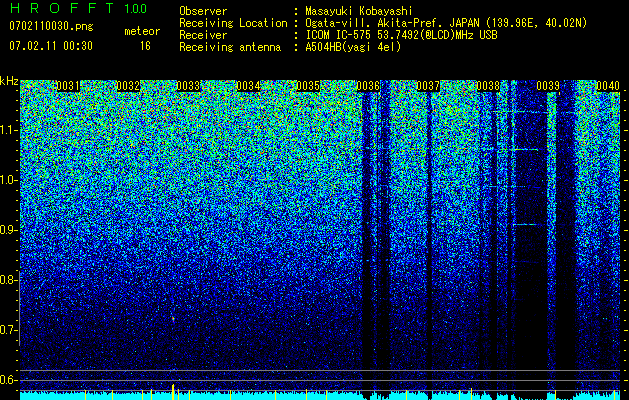Viewport: 629px width, 400px height.
Task: Click the 0040 time marker
Action: click(x=608, y=86)
